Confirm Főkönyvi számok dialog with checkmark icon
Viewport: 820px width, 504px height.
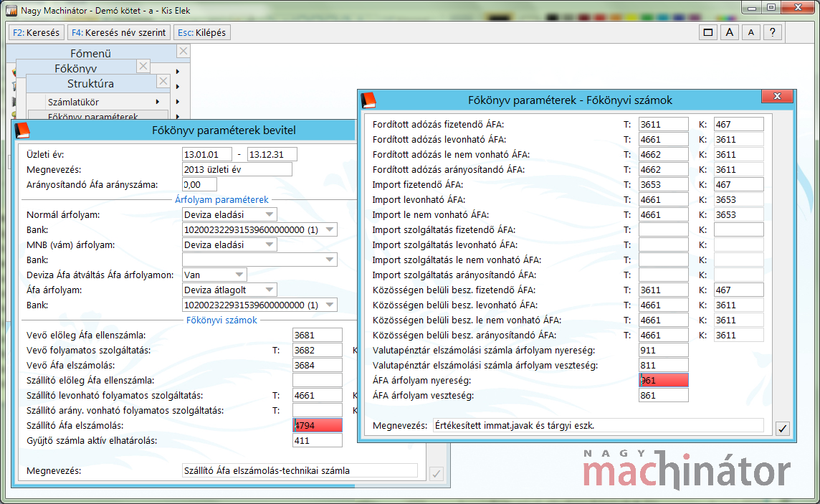coord(782,429)
